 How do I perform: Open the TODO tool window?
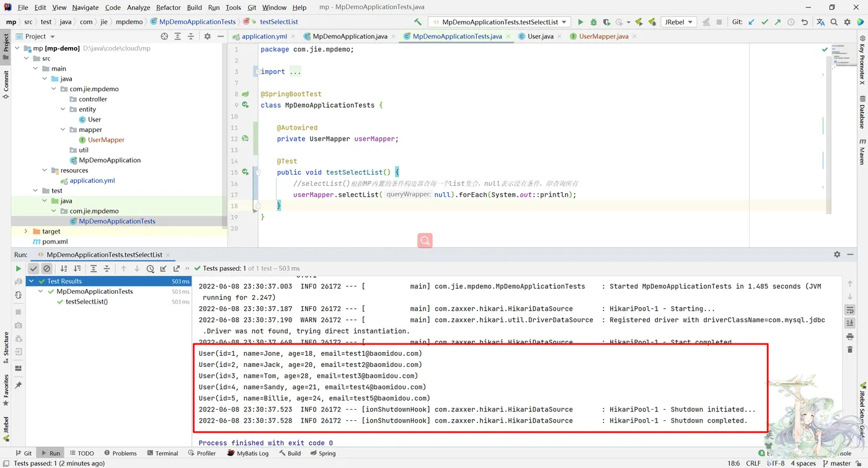tap(81, 453)
